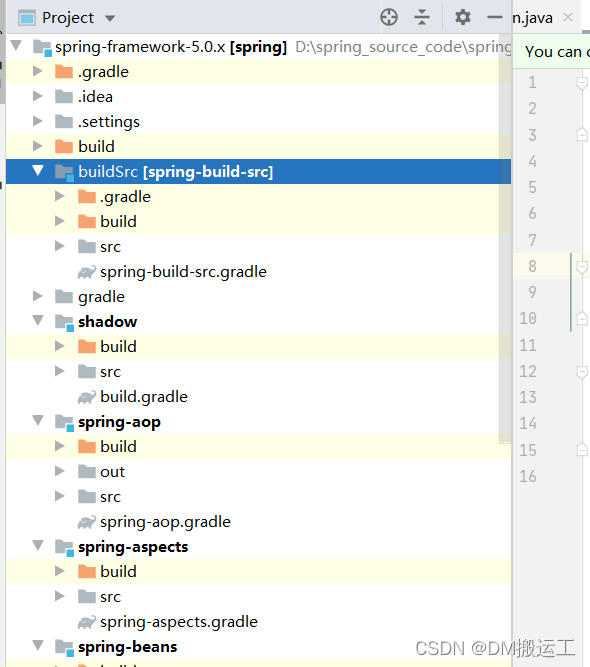This screenshot has height=667, width=590.
Task: Collapse the spring-aspects module node
Action: pyautogui.click(x=38, y=545)
